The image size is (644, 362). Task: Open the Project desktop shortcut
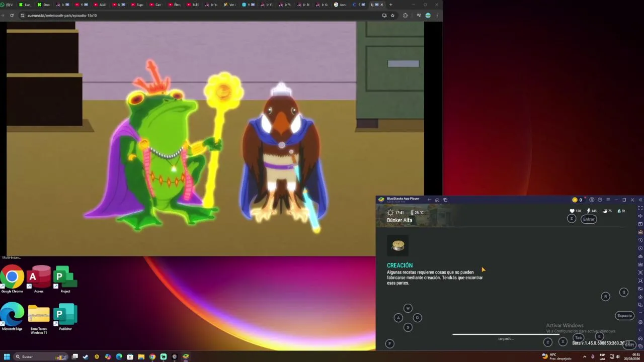pyautogui.click(x=65, y=280)
